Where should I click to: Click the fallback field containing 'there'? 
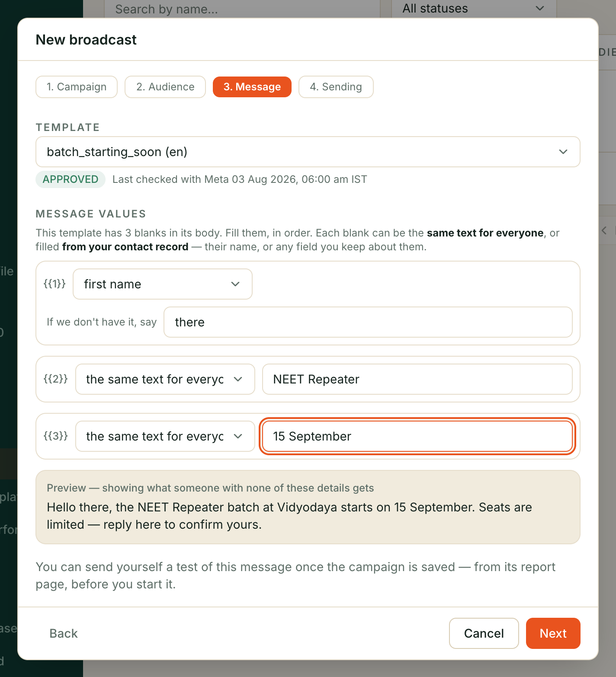click(368, 322)
